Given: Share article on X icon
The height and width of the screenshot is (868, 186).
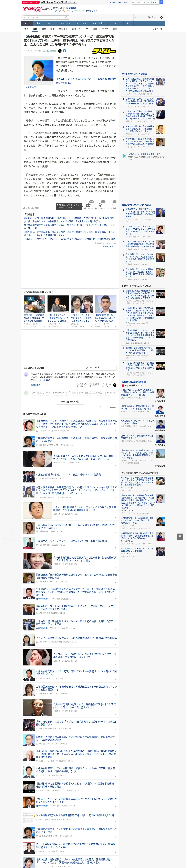Looking at the screenshot, I should 60,51.
